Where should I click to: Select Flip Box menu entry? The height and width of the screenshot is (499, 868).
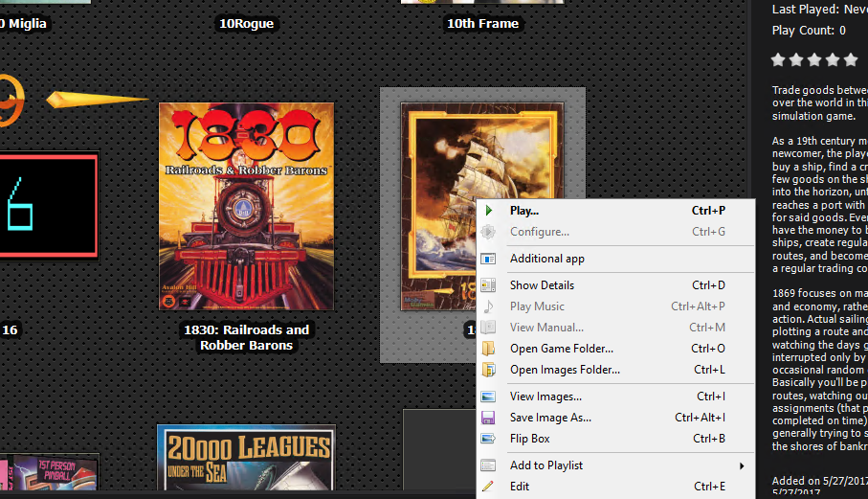[x=615, y=439]
